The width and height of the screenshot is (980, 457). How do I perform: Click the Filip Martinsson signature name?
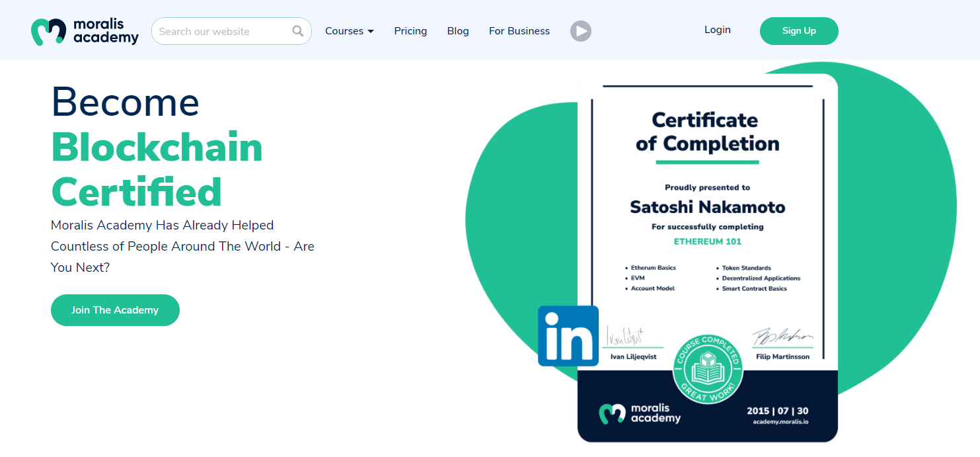point(783,357)
